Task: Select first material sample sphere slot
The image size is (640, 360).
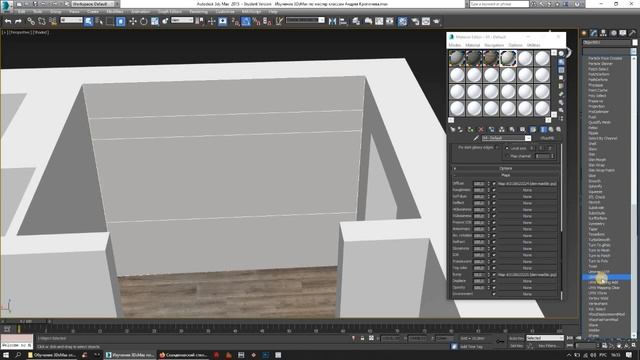Action: click(x=457, y=58)
